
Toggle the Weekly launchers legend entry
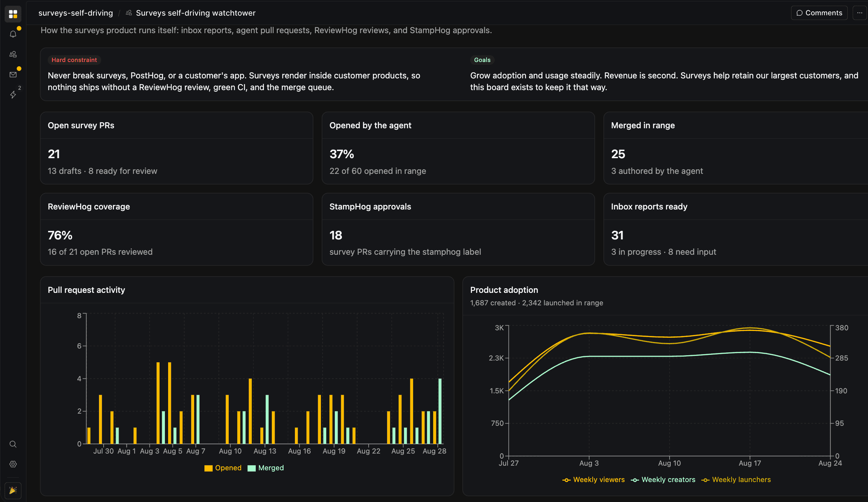coord(736,480)
